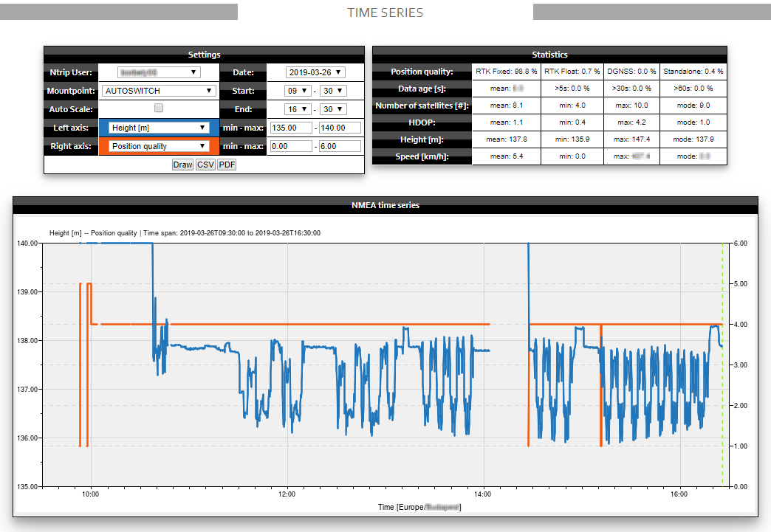
Task: Open the Date dropdown showing 2019-03-26
Action: coord(315,72)
